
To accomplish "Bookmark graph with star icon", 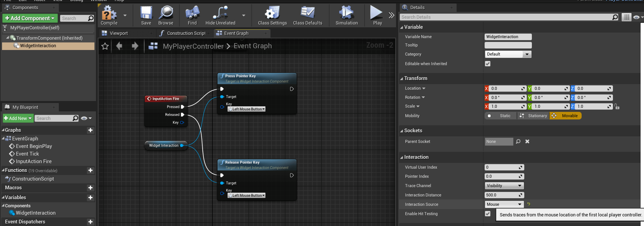I will coord(105,46).
